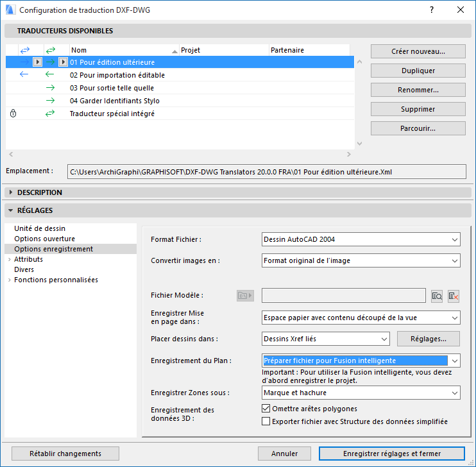Viewport: 476px width, 467px height.
Task: Expand the DESCRIPTION panel
Action: pyautogui.click(x=11, y=192)
